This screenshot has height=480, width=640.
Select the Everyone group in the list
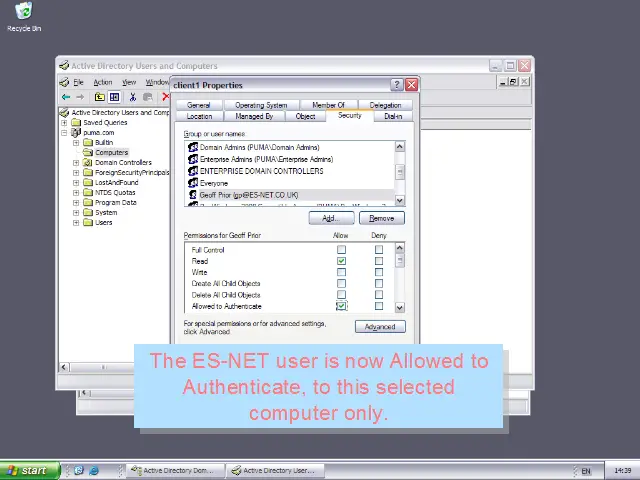click(x=213, y=184)
